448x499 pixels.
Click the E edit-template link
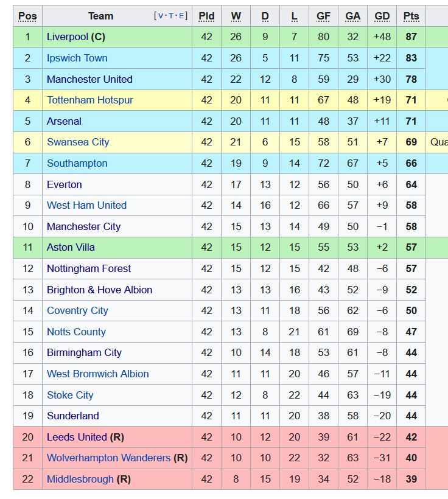(x=181, y=16)
